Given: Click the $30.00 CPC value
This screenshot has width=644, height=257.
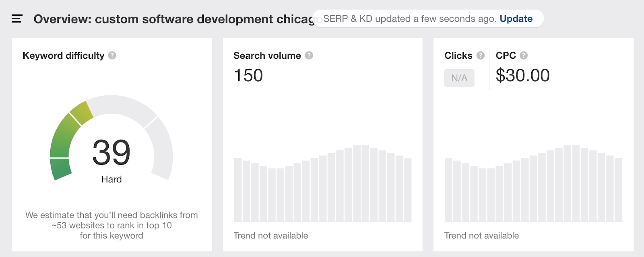Looking at the screenshot, I should (x=522, y=76).
